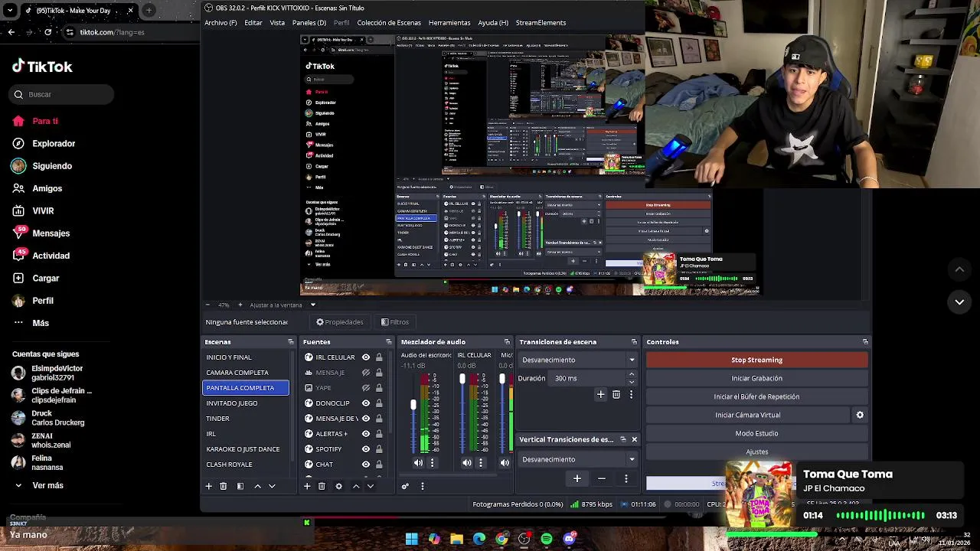980x551 pixels.
Task: Click Modo Estudio button
Action: point(756,433)
